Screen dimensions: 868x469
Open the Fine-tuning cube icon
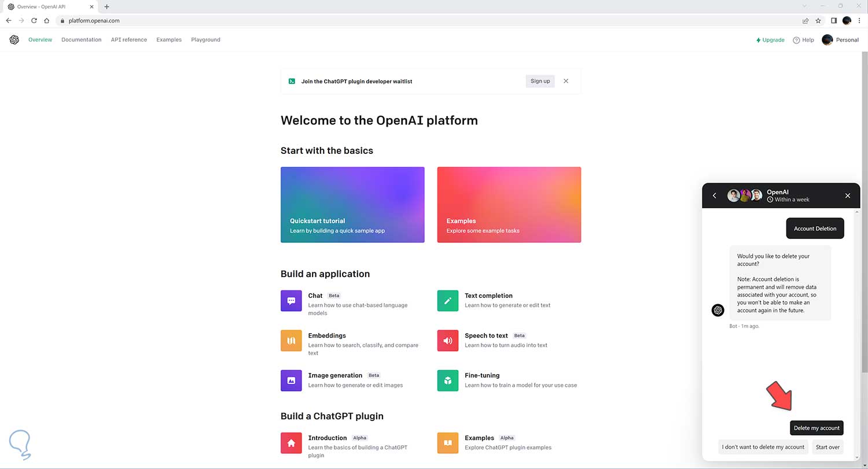pyautogui.click(x=448, y=381)
